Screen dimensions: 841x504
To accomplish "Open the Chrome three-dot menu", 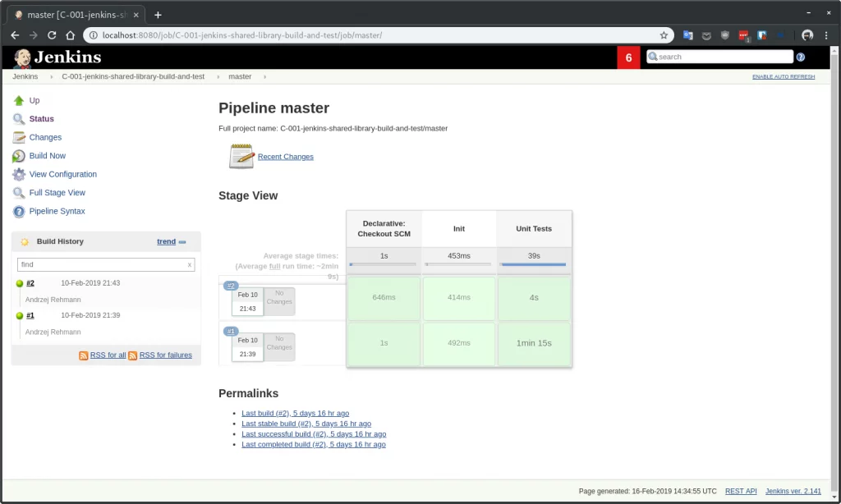I will [826, 35].
